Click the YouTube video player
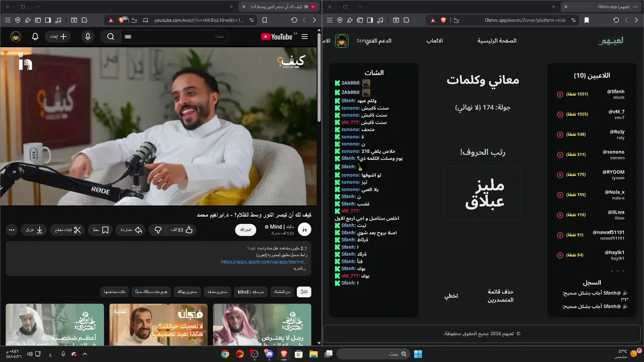Viewport: 644px width, 362px height. [x=158, y=126]
